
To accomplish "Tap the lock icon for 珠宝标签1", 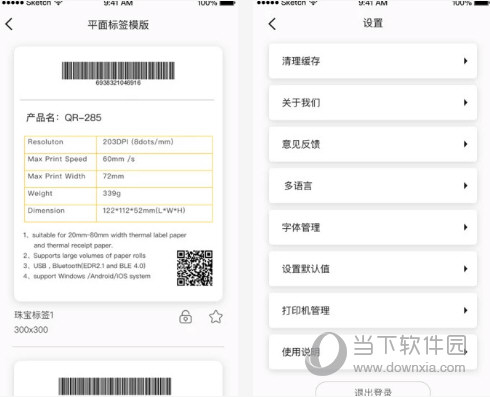I will pos(185,317).
